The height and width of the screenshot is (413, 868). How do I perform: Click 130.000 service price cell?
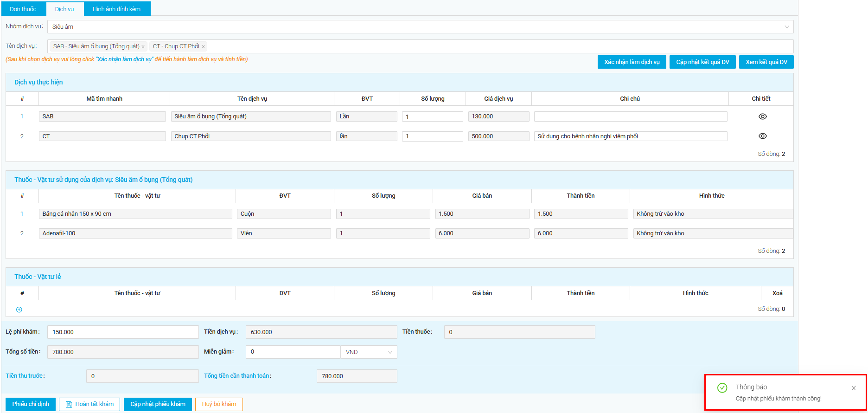click(x=498, y=116)
